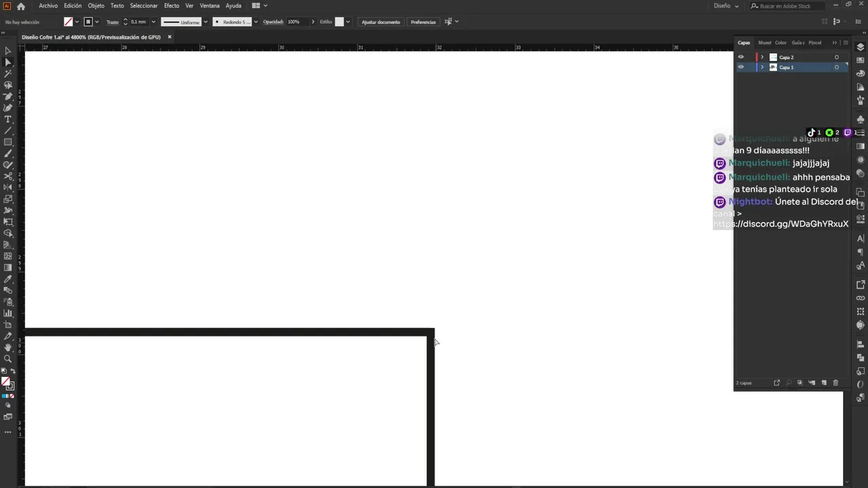This screenshot has height=488, width=868.
Task: Expand the Capa 2 layer contents
Action: (x=762, y=57)
